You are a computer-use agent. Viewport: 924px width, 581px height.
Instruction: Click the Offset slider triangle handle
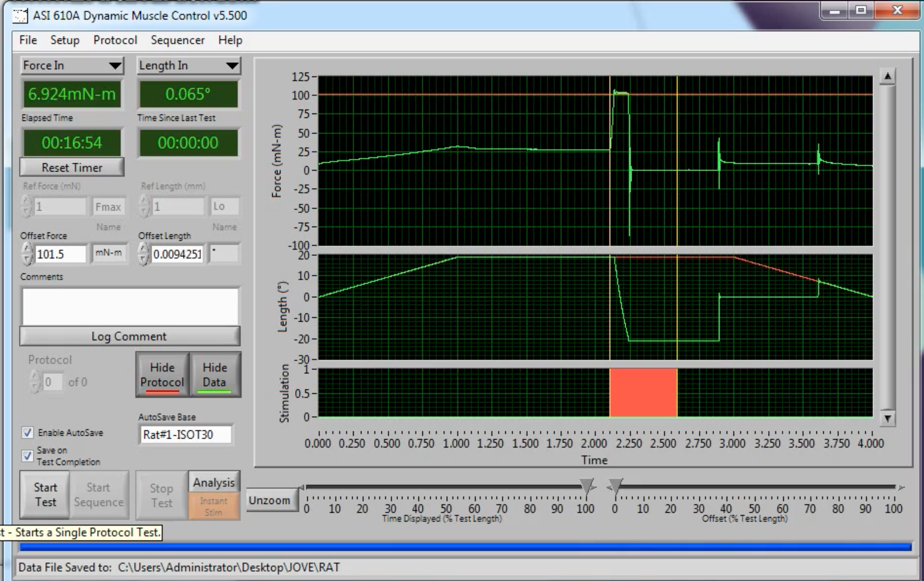click(615, 486)
